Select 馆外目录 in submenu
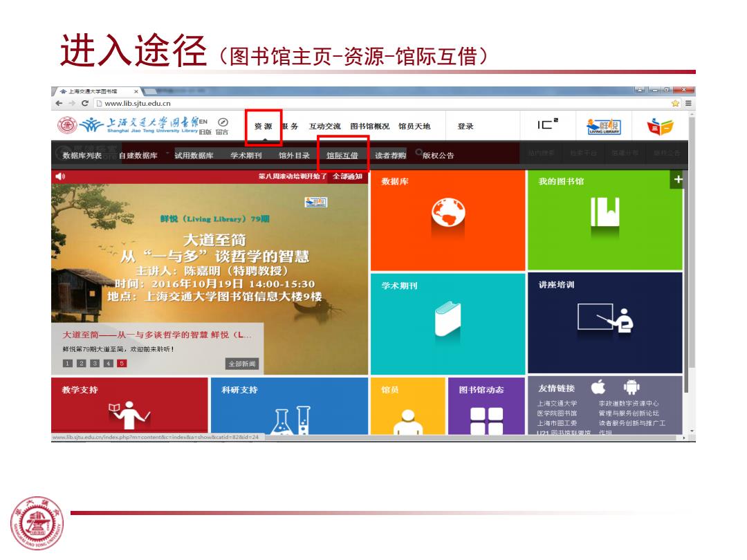 click(294, 156)
